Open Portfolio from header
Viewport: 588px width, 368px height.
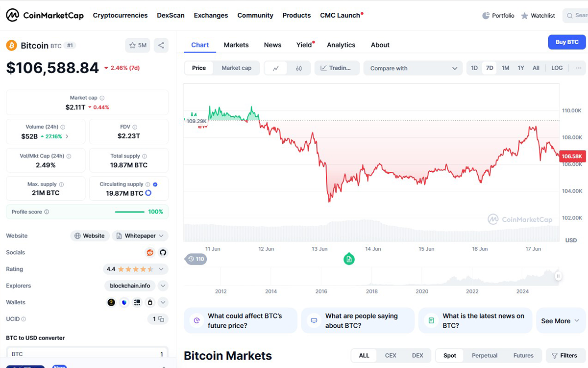[498, 16]
